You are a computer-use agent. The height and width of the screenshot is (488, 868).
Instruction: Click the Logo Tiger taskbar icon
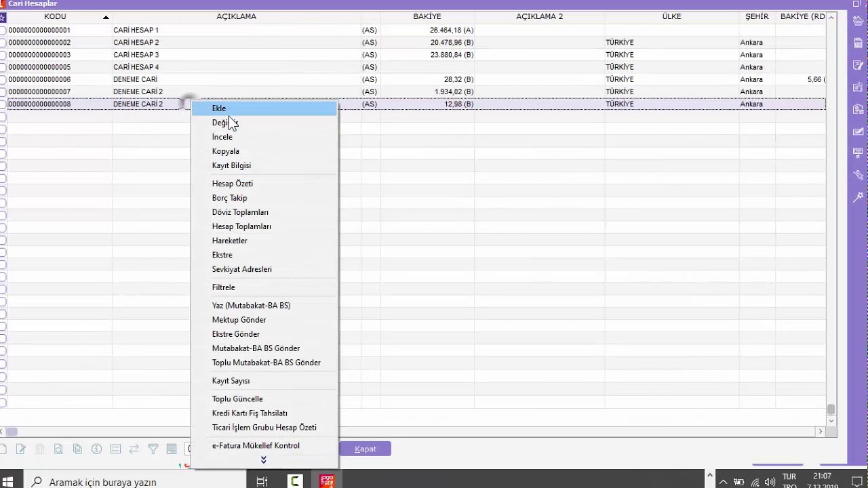tap(327, 481)
